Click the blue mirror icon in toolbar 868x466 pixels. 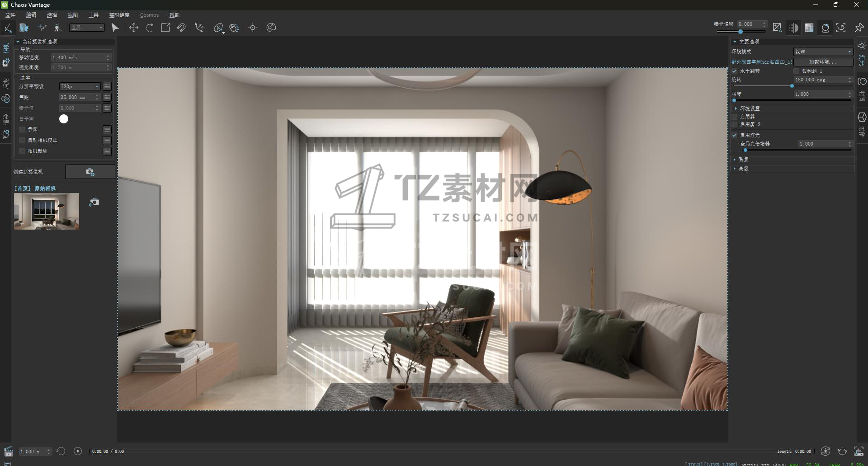point(24,28)
